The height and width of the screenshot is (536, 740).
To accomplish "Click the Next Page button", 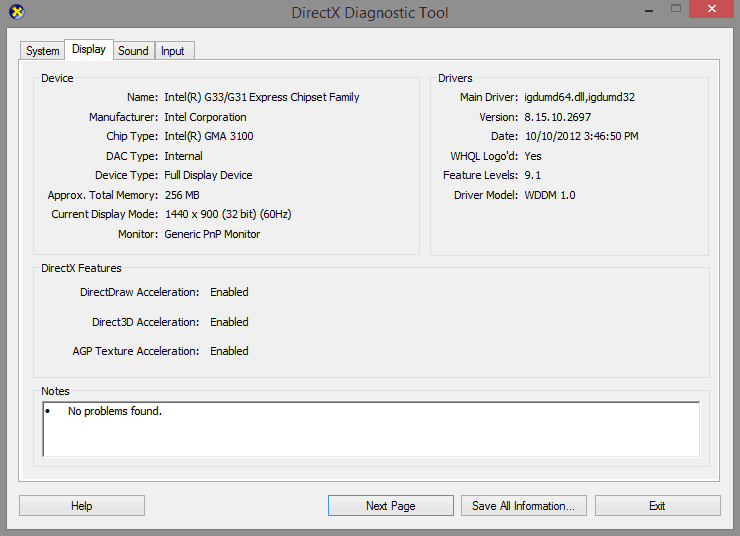I will tap(391, 506).
